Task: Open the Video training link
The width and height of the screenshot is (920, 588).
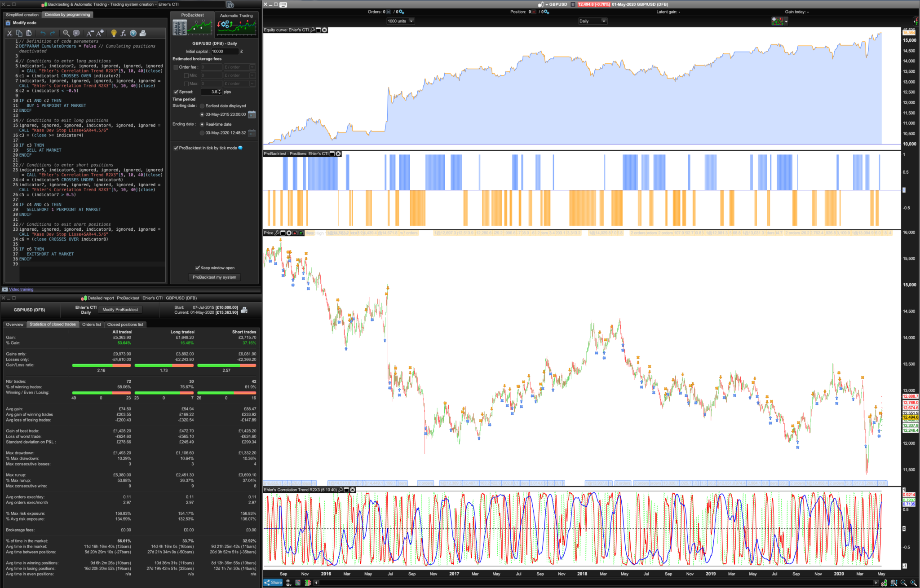Action: pos(21,290)
